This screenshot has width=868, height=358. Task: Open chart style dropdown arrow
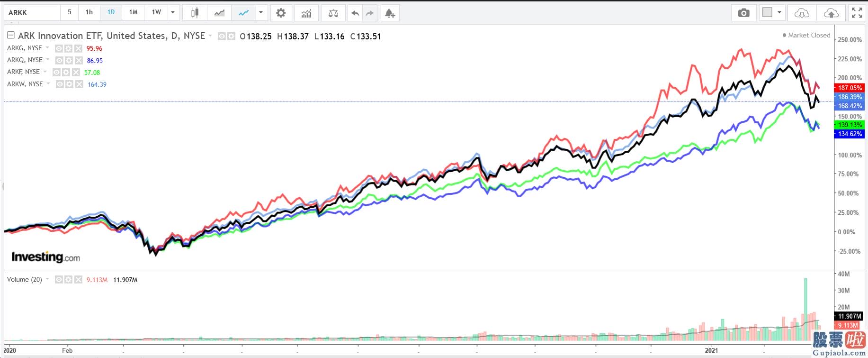[x=260, y=13]
